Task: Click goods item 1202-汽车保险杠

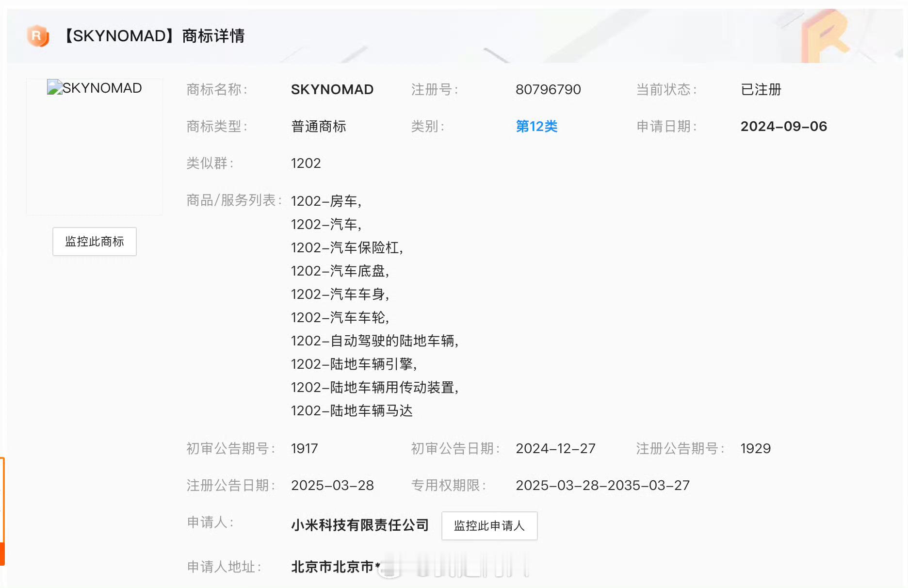Action: [347, 247]
